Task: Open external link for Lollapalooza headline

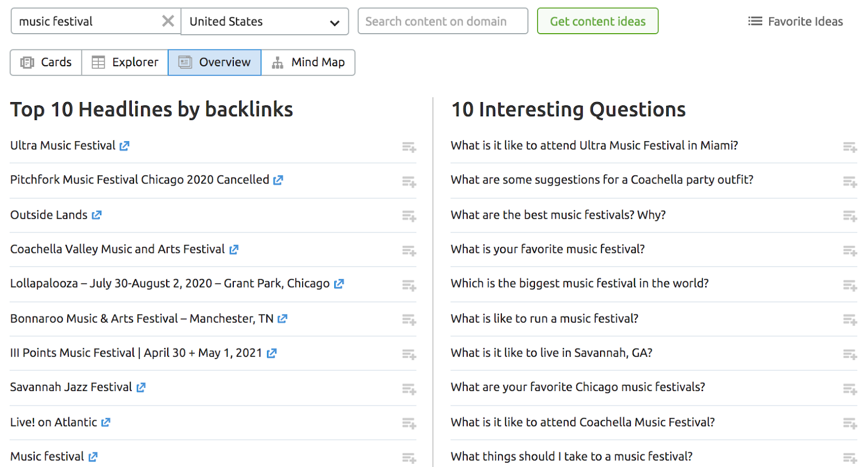Action: tap(339, 284)
